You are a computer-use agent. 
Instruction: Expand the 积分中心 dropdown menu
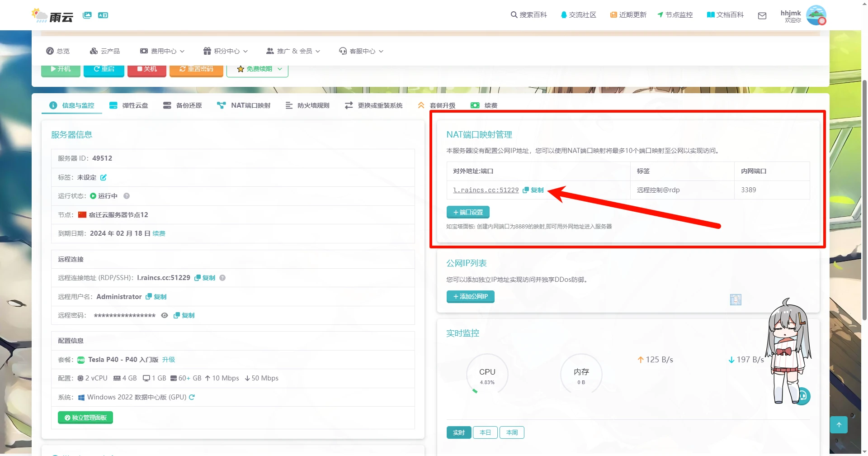(226, 51)
